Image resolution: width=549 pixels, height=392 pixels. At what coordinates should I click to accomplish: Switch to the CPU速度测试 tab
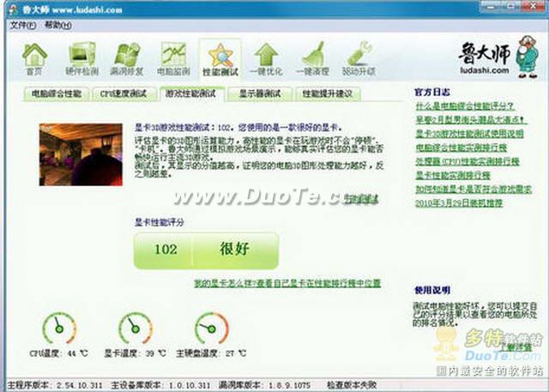(124, 93)
